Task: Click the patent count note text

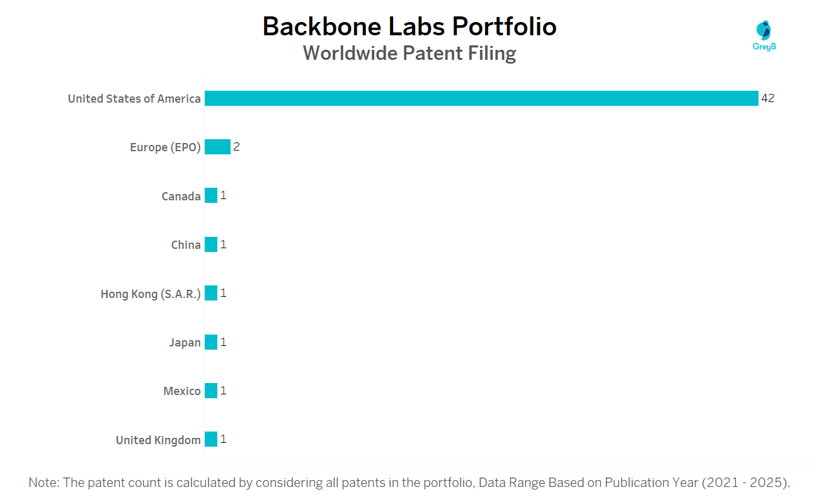Action: [x=409, y=483]
